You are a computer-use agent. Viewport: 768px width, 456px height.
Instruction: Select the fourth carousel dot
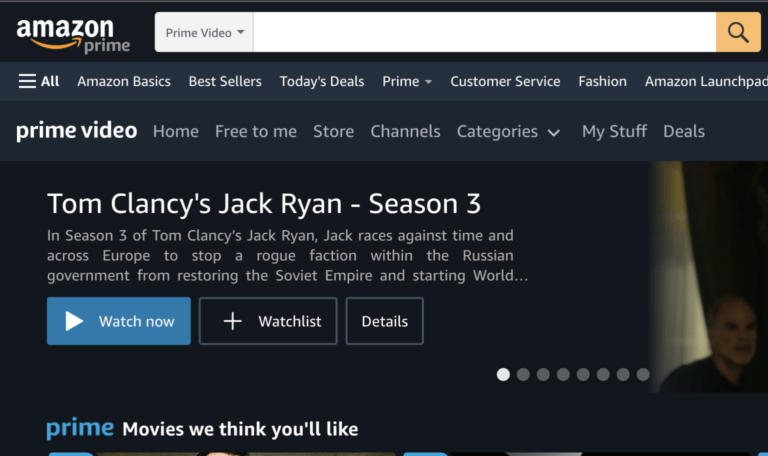[563, 375]
